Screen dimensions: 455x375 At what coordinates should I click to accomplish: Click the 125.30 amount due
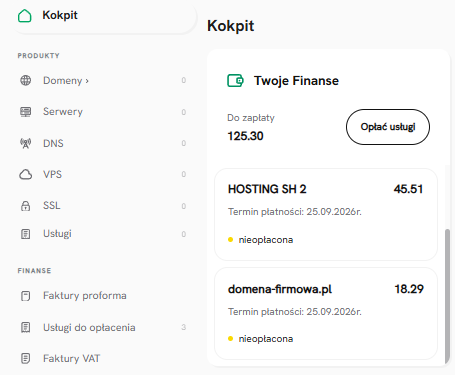(x=245, y=136)
